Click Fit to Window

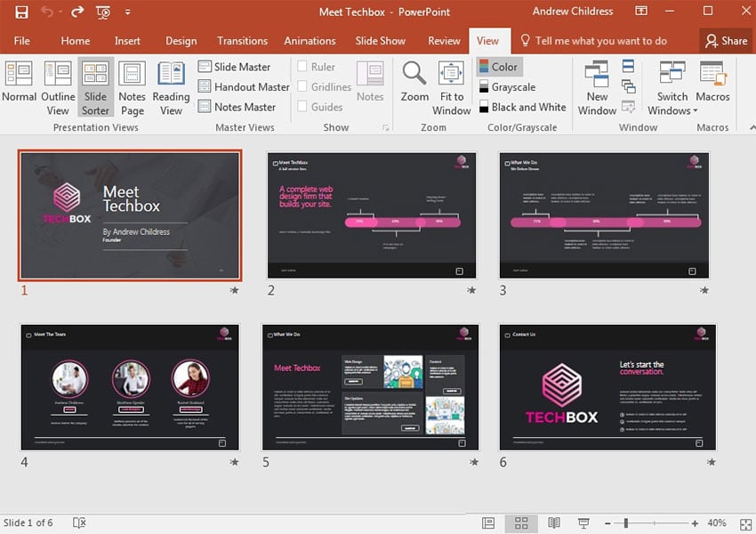452,86
